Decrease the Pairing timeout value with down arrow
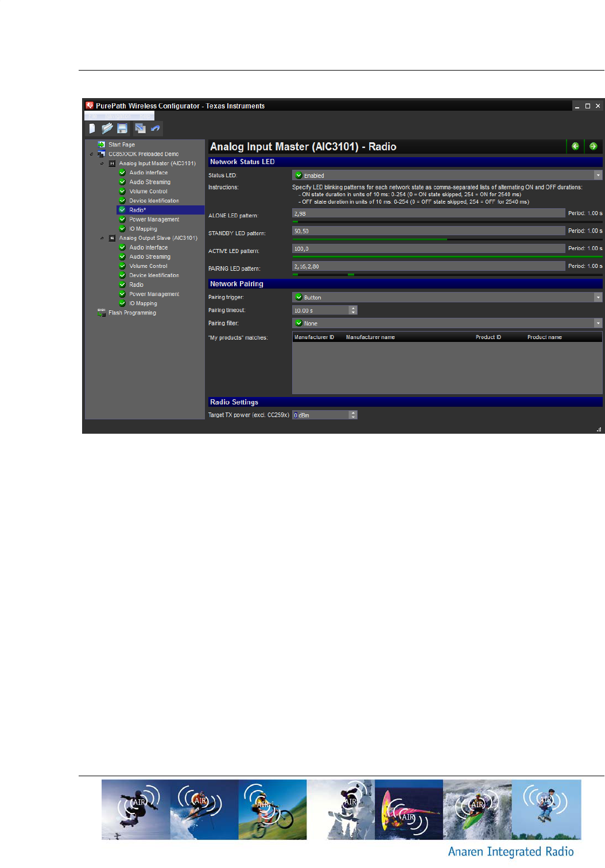605x868 pixels. [x=354, y=312]
